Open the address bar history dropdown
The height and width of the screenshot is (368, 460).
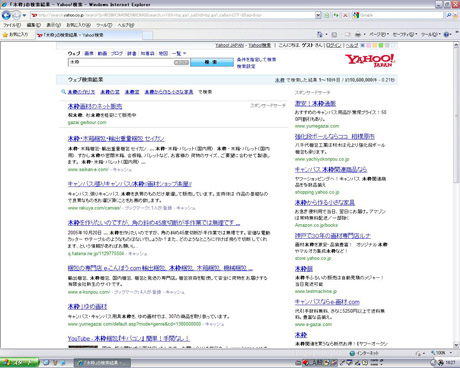click(318, 15)
